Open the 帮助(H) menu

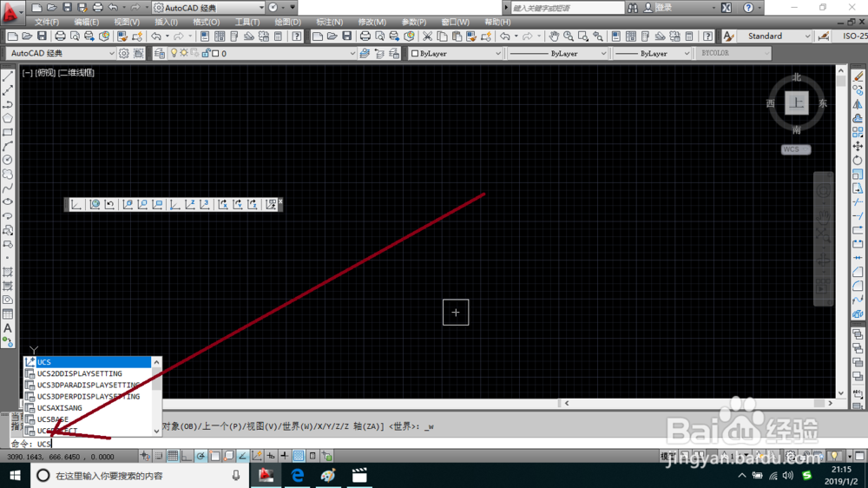point(497,23)
